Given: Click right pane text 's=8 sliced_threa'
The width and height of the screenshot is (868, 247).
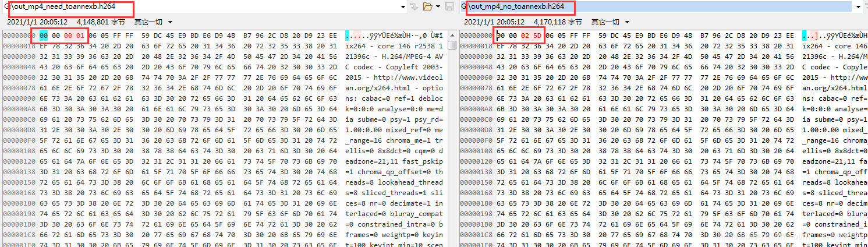Looking at the screenshot, I should point(834,193).
